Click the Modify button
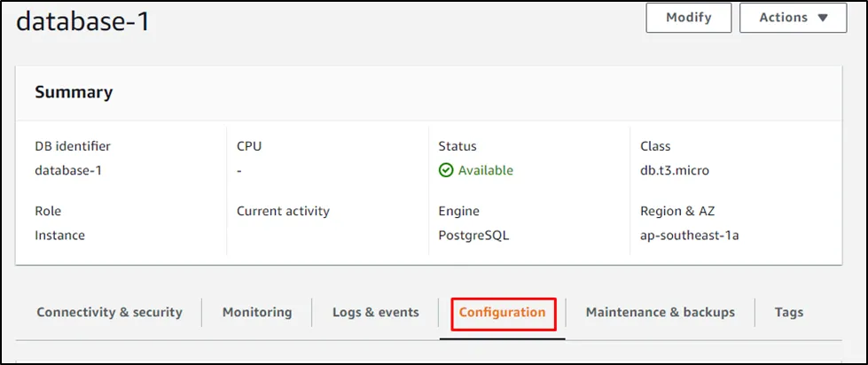 [688, 18]
